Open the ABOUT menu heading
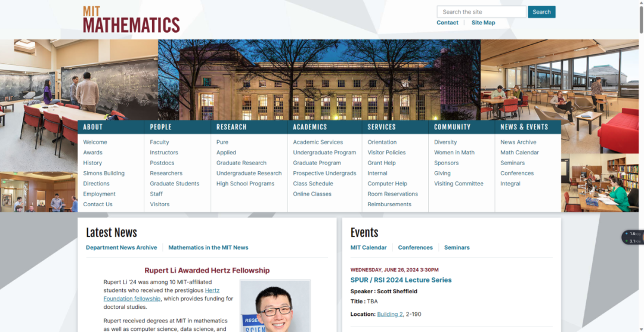Image resolution: width=644 pixels, height=332 pixels. tap(93, 127)
